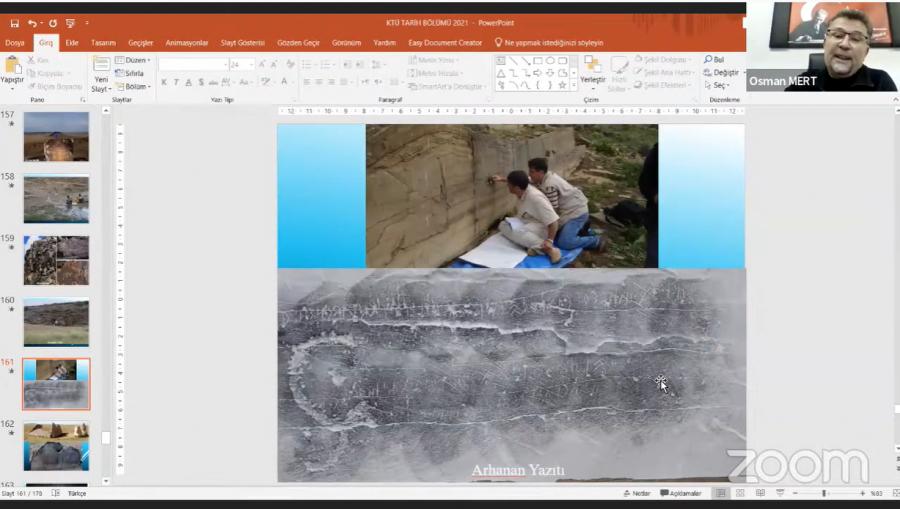Image resolution: width=900 pixels, height=509 pixels.
Task: Toggle underline A formatting
Action: [188, 83]
